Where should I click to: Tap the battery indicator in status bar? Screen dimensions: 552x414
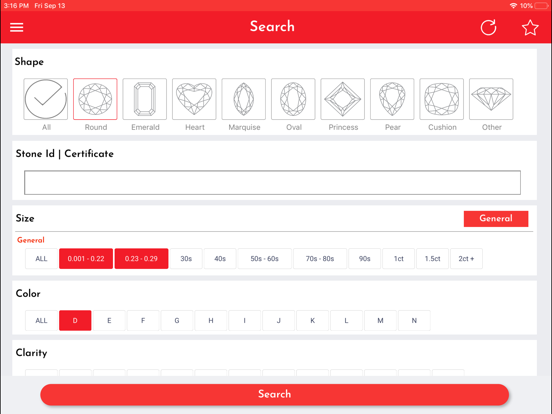pyautogui.click(x=542, y=6)
